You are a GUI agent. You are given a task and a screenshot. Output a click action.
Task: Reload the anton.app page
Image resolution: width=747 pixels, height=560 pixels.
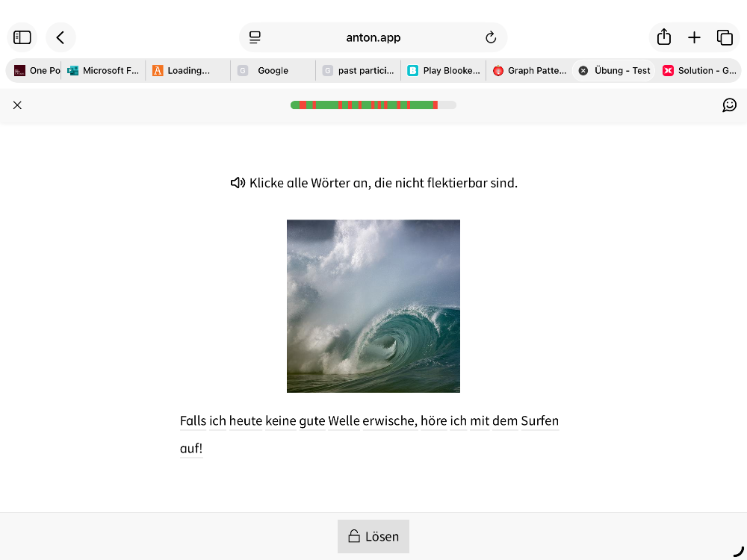point(491,37)
